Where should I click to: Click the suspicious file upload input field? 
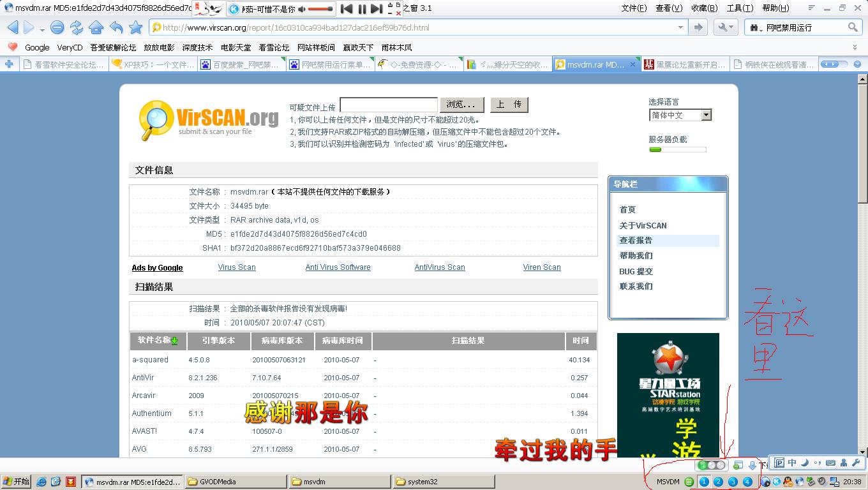pyautogui.click(x=389, y=105)
